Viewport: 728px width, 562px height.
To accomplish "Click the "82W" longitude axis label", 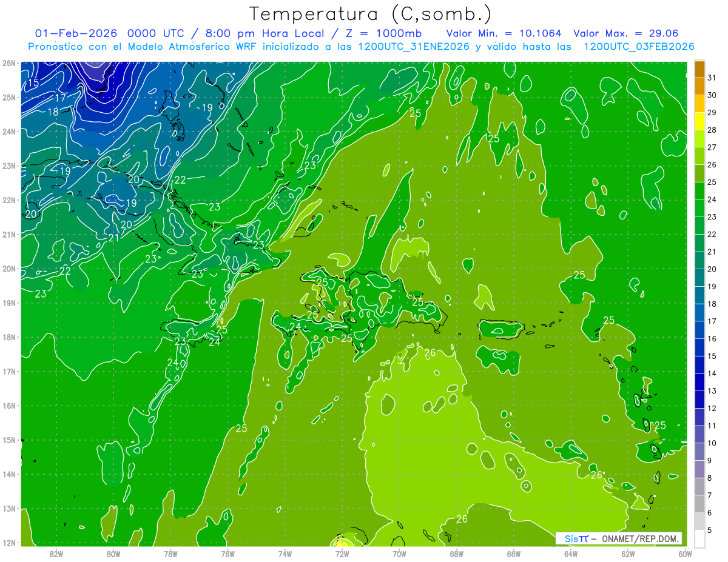I will click(x=56, y=554).
